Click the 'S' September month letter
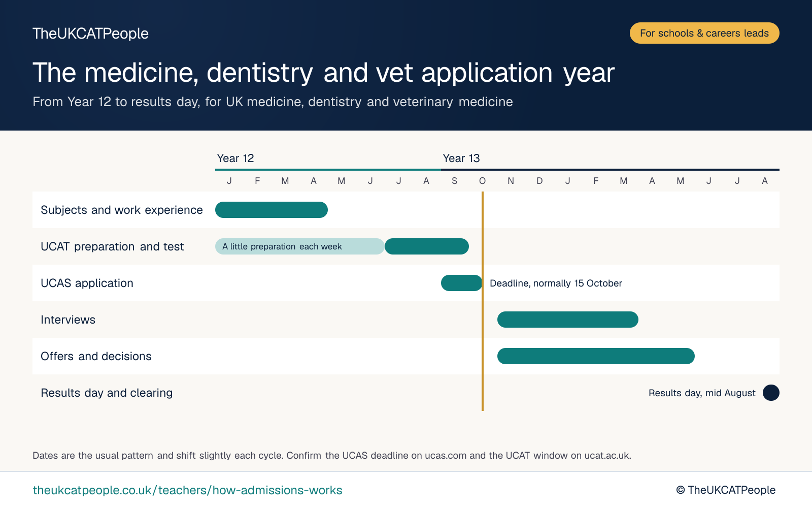 click(x=454, y=181)
